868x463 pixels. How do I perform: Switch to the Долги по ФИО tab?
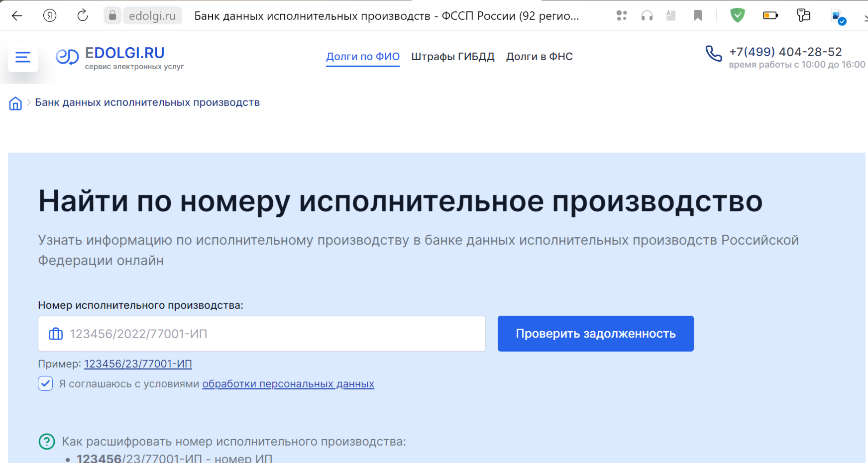coord(363,57)
